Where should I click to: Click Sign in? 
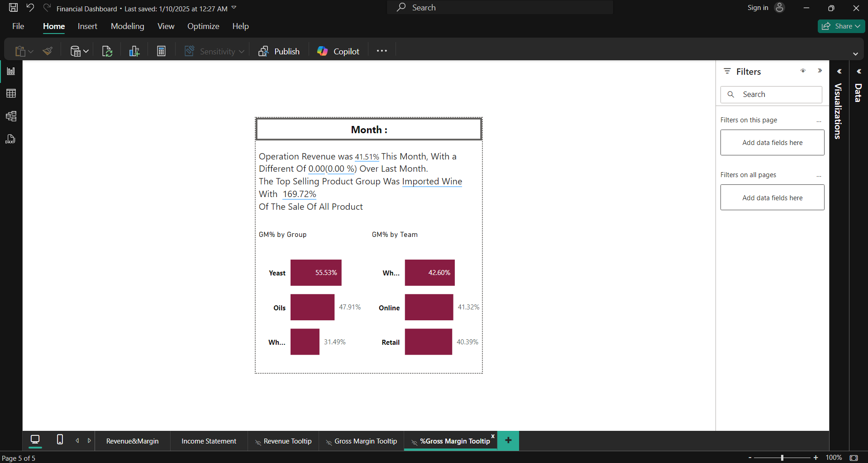(758, 8)
